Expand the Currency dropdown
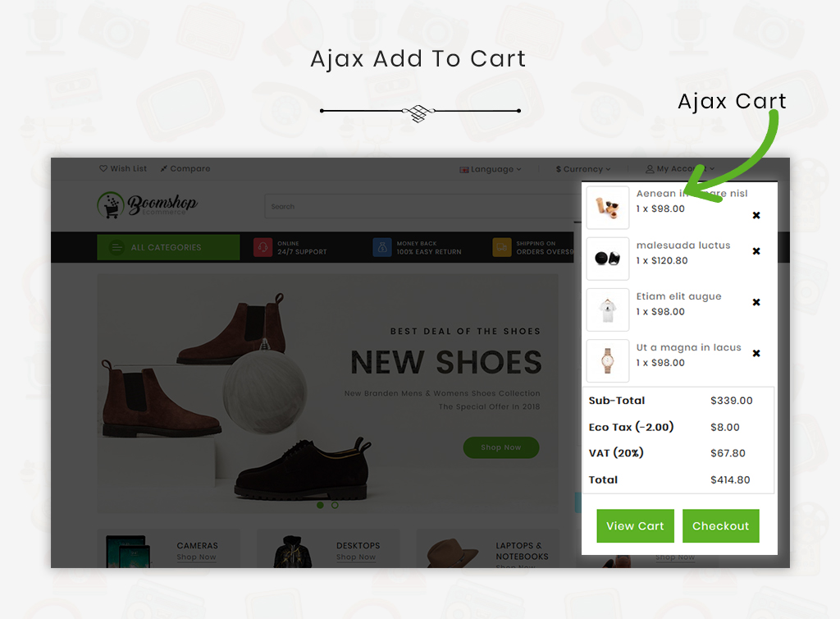Image resolution: width=840 pixels, height=619 pixels. [583, 169]
